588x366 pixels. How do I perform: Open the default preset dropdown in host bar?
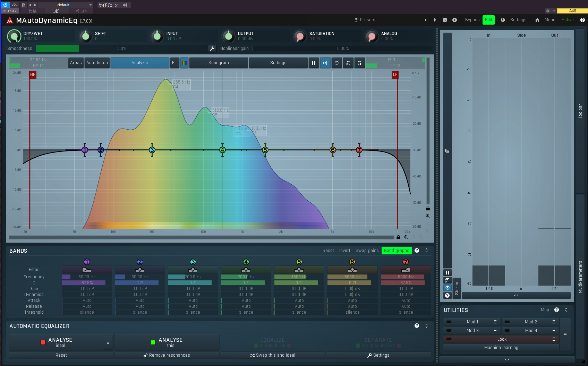click(x=65, y=5)
